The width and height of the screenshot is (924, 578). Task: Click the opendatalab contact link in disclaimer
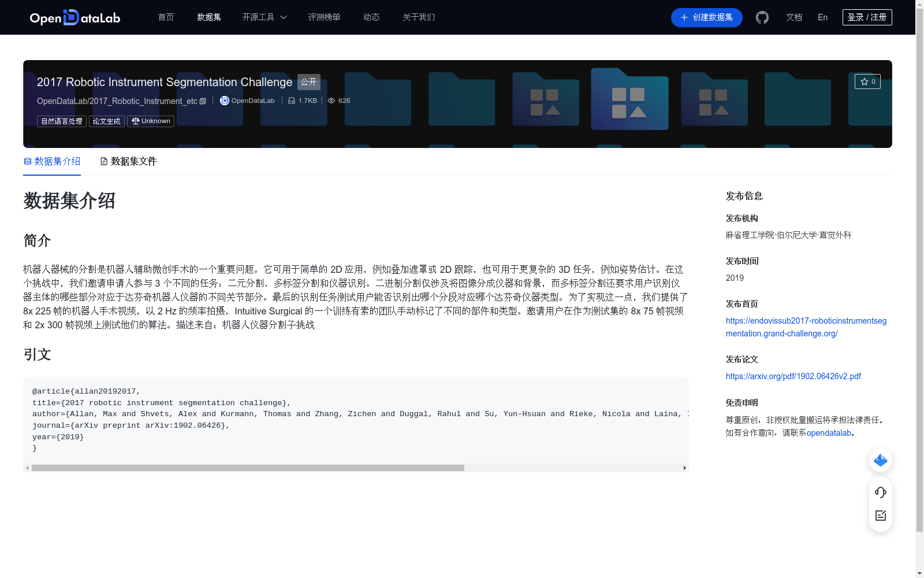point(829,433)
